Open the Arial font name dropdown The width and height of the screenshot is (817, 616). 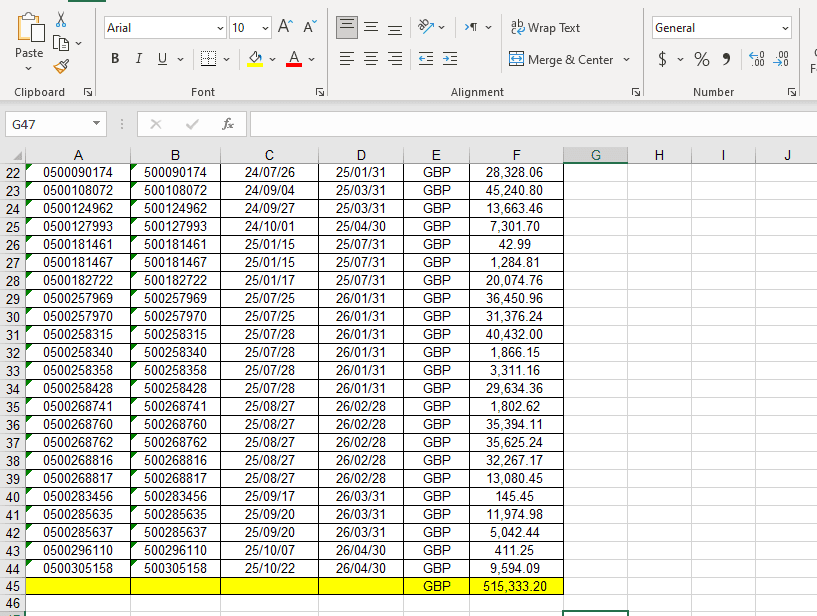tap(219, 28)
